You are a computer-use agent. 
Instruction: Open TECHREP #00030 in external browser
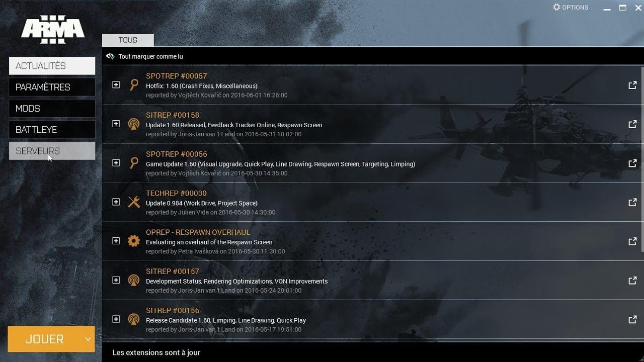[x=632, y=202]
